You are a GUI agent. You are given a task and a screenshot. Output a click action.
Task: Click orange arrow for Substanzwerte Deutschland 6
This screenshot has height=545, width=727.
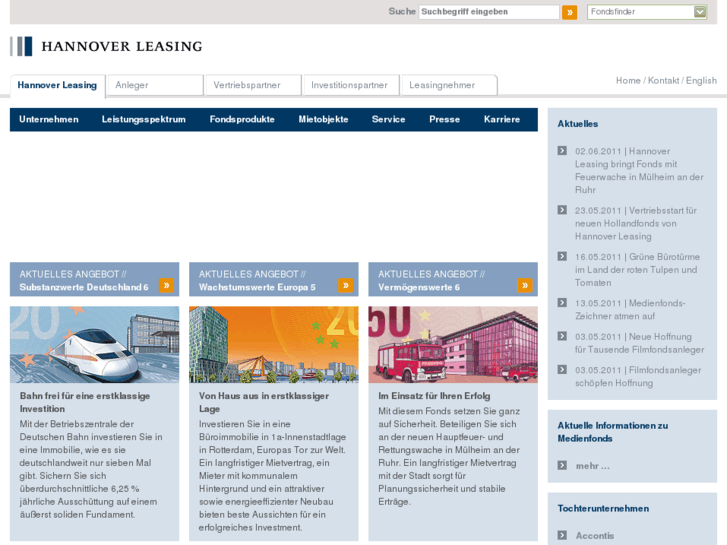click(x=166, y=285)
